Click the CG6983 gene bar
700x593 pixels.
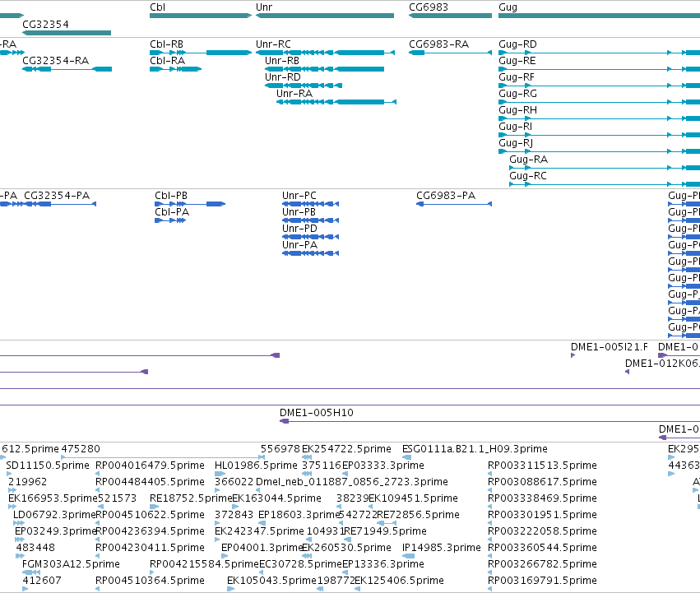click(x=450, y=16)
